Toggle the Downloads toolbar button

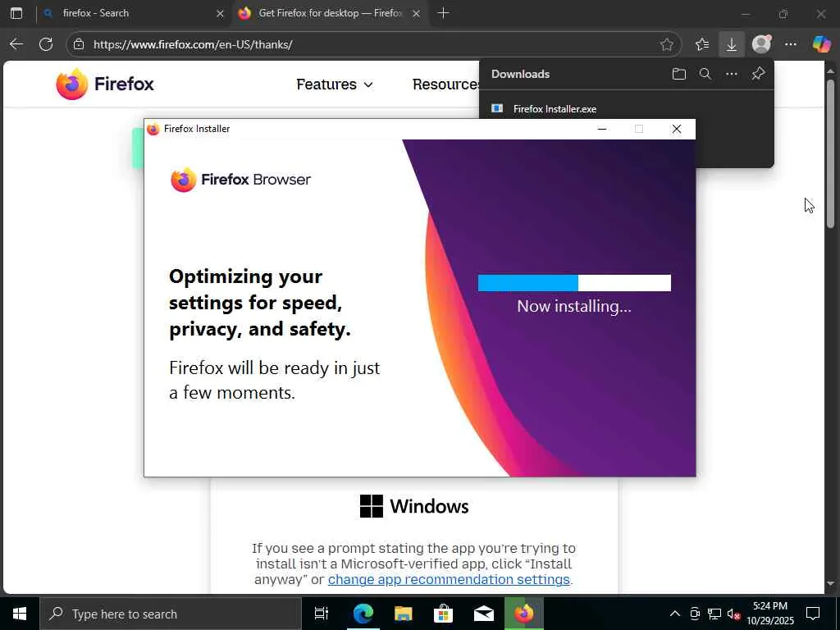pos(731,44)
